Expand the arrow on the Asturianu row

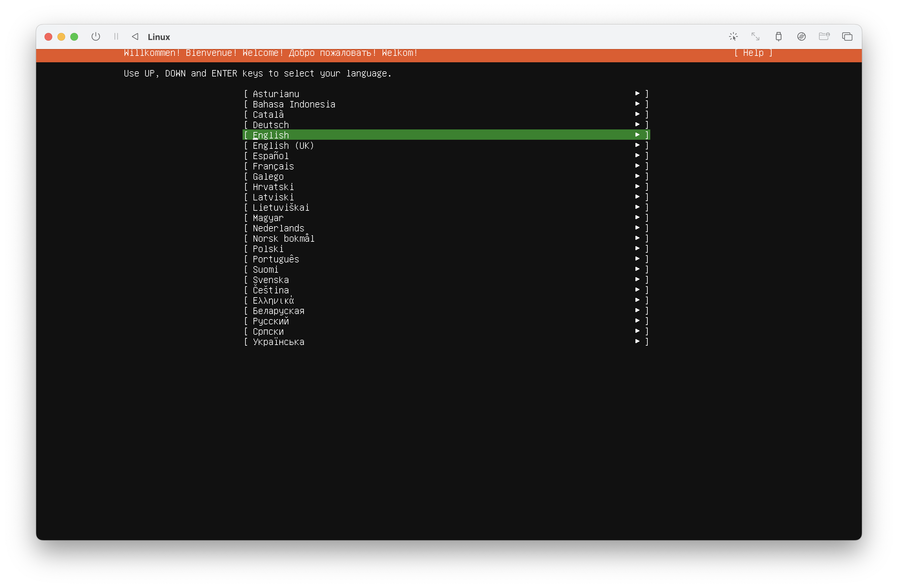[637, 94]
